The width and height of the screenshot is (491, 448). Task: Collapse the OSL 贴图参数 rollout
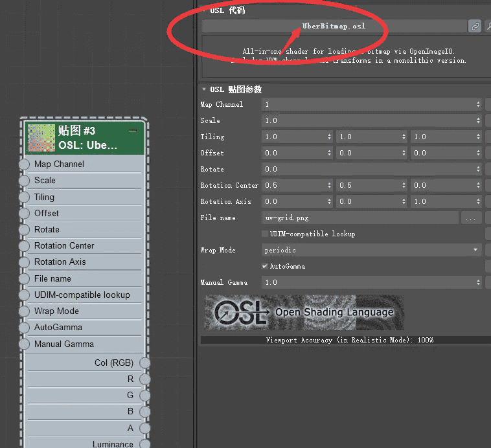pos(205,89)
